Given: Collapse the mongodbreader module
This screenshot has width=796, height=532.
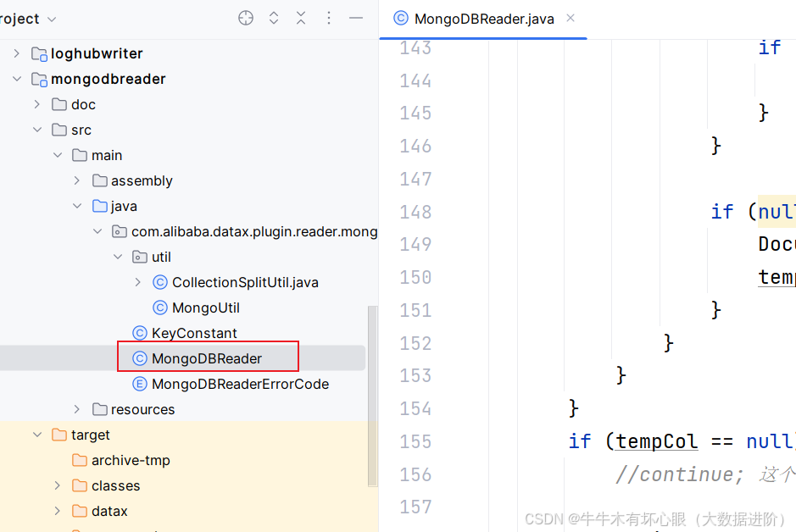Looking at the screenshot, I should tap(16, 79).
